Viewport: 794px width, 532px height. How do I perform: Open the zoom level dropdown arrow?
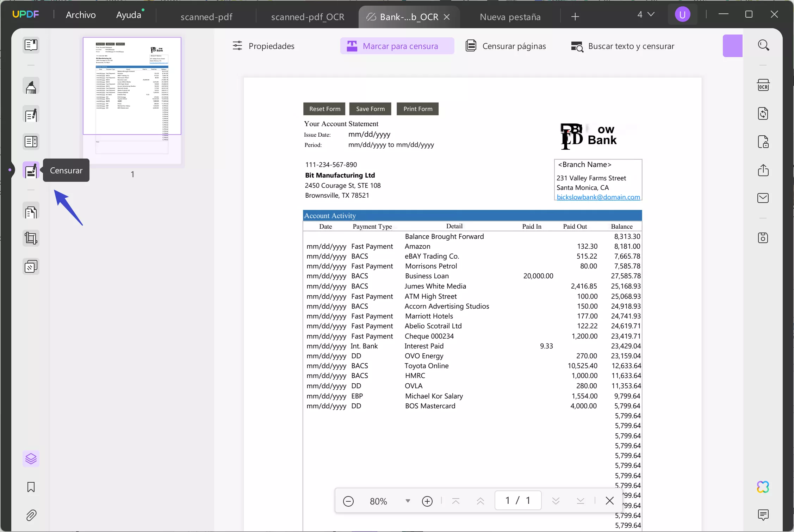408,501
